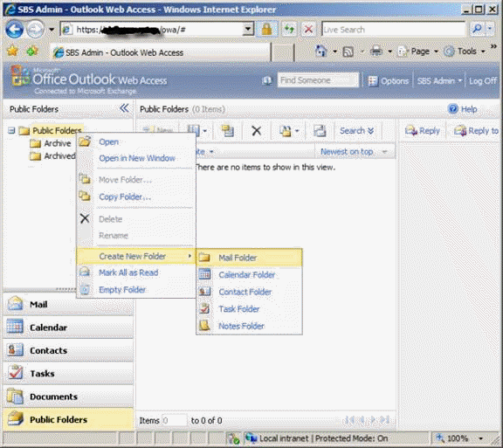The height and width of the screenshot is (448, 503).
Task: Collapse the navigation pane with double chevron
Action: click(125, 108)
